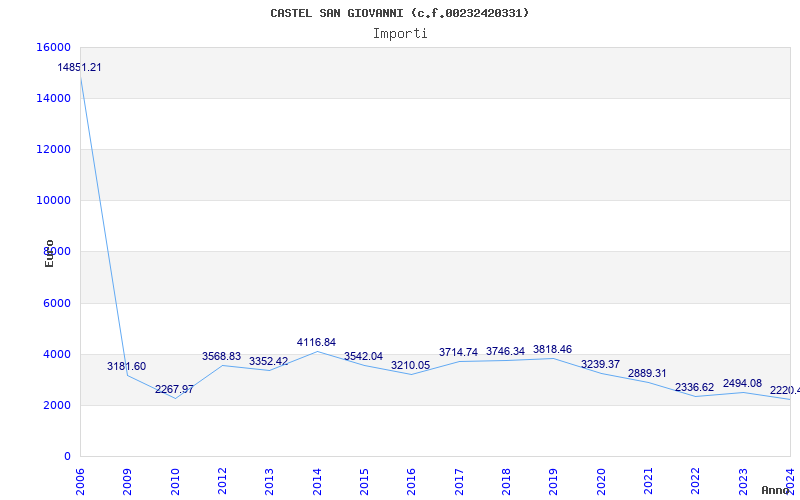Select the 2016 x-axis year label
The height and width of the screenshot is (500, 800).
pyautogui.click(x=411, y=482)
